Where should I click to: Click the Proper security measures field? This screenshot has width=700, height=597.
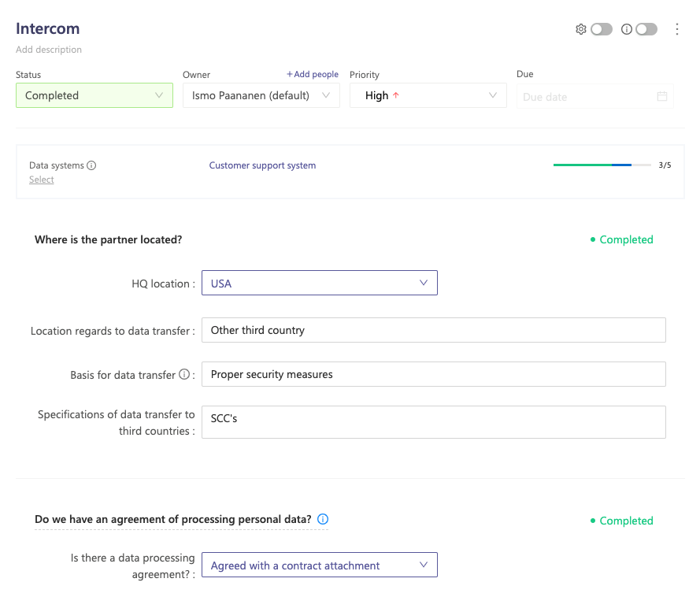(434, 374)
